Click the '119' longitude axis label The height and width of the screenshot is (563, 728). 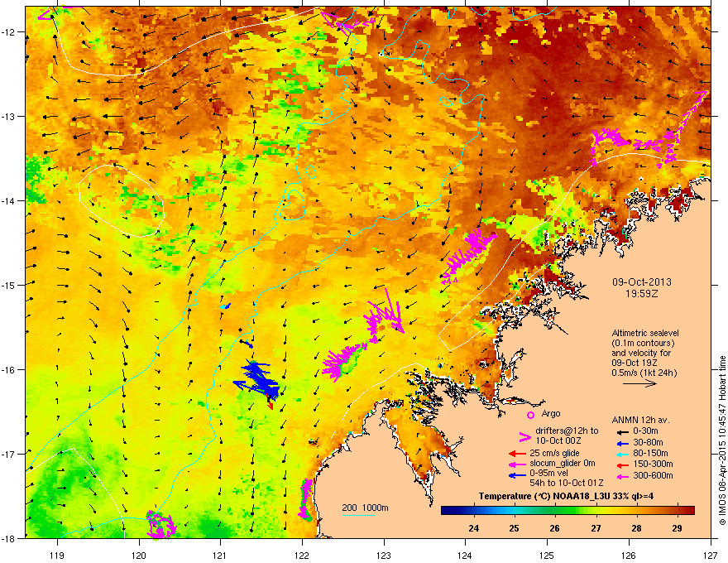pyautogui.click(x=57, y=555)
